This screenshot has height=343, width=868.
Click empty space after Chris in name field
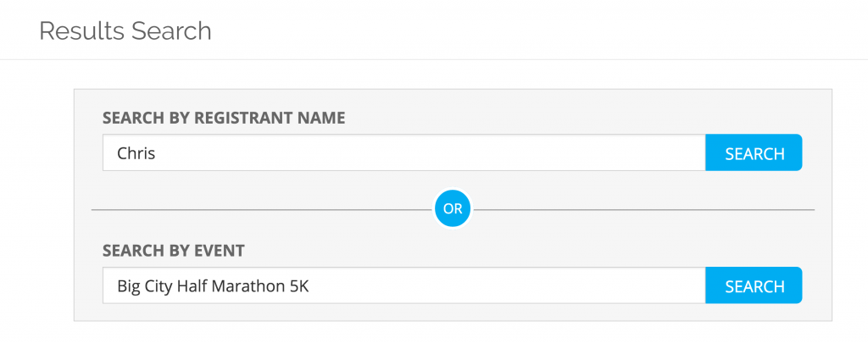pos(424,154)
